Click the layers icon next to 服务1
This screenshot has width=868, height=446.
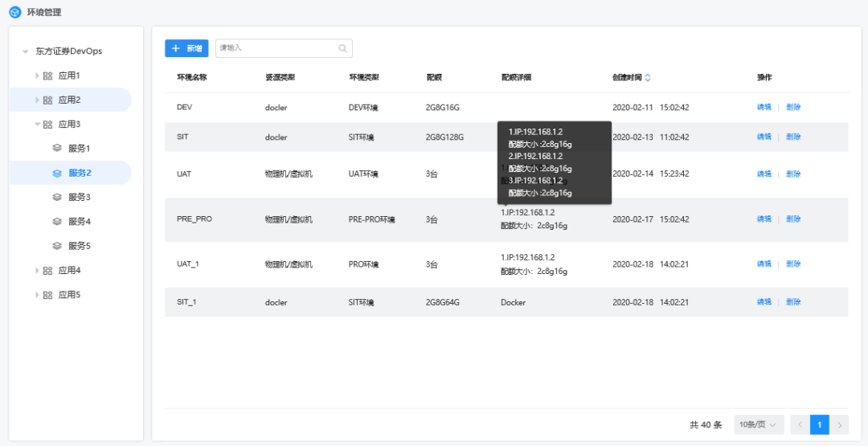[57, 149]
